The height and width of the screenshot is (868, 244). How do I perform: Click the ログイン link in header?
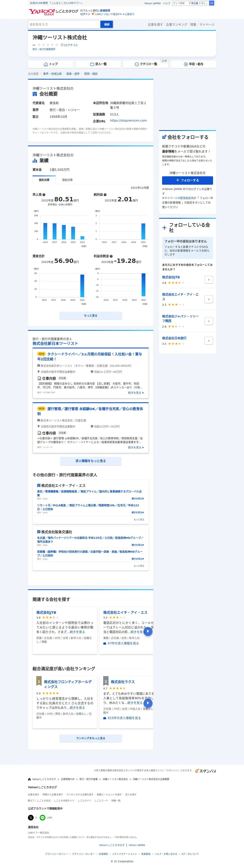tap(85, 14)
